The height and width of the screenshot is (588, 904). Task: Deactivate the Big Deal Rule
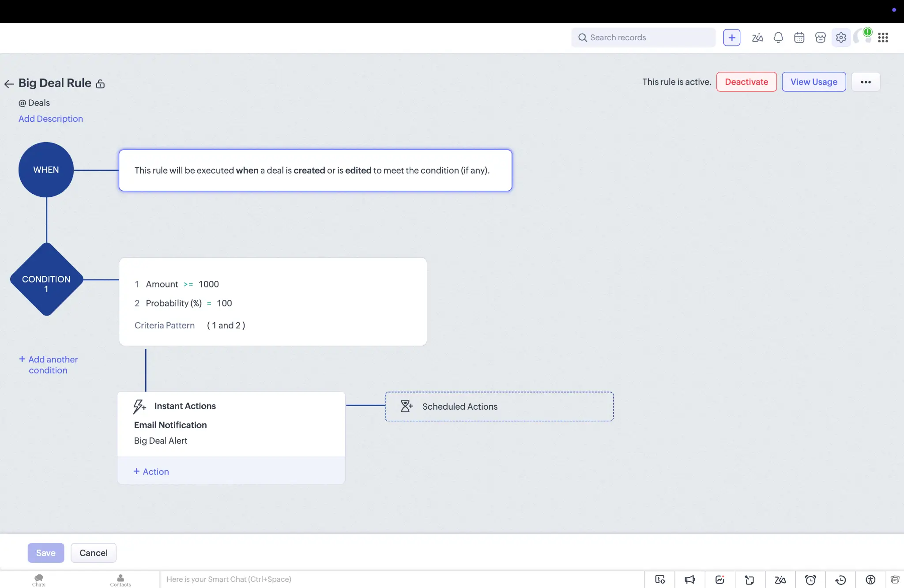746,82
